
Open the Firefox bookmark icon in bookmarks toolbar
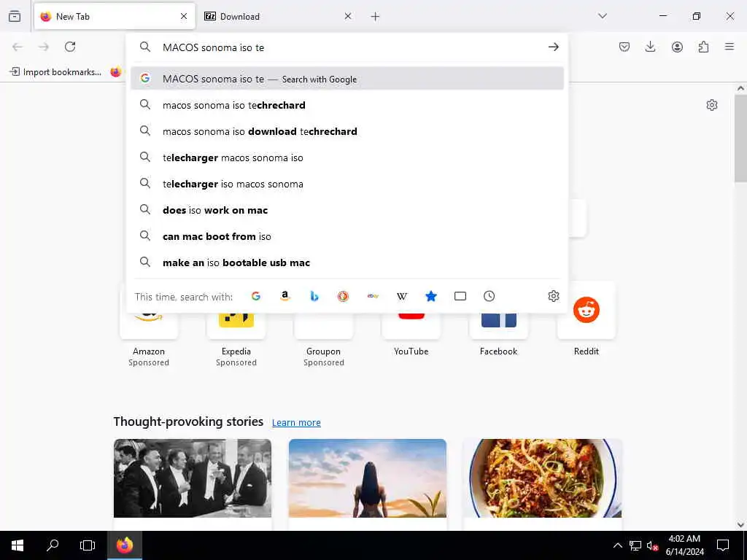[x=115, y=72]
